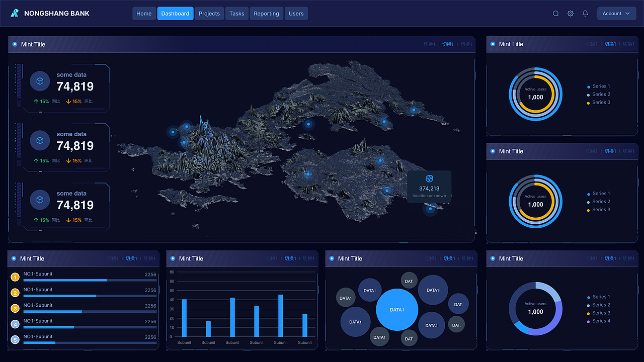
Task: Click the title bullet icon of the map panel
Action: [x=15, y=44]
